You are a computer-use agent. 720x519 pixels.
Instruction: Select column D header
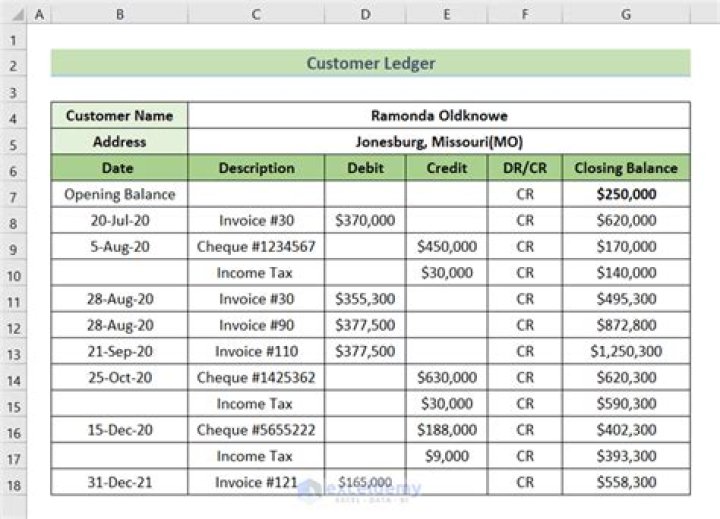(x=365, y=15)
